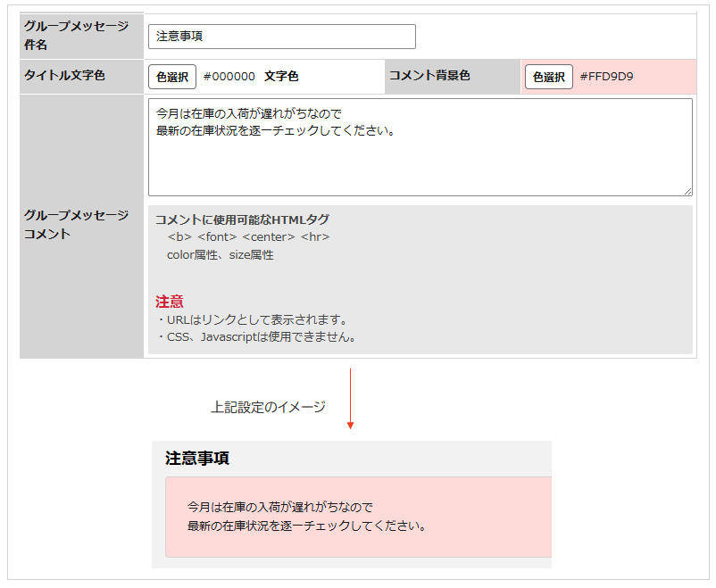Click inside the group message comment textarea
The width and height of the screenshot is (716, 588).
[x=420, y=147]
